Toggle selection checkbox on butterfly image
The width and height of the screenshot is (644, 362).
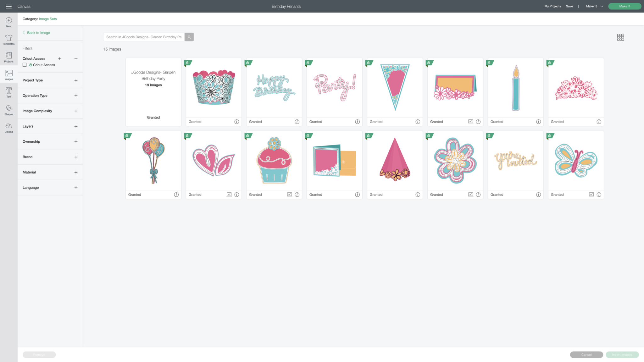(591, 195)
